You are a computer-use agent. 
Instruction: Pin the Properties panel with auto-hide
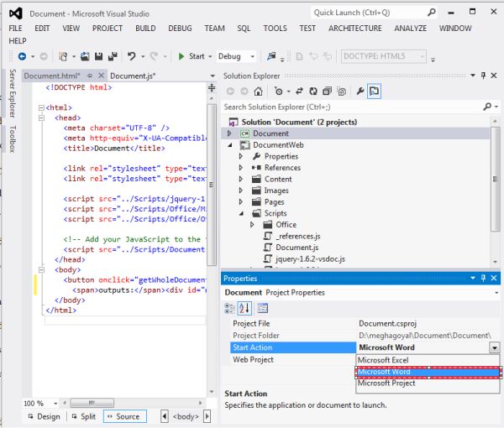[483, 278]
